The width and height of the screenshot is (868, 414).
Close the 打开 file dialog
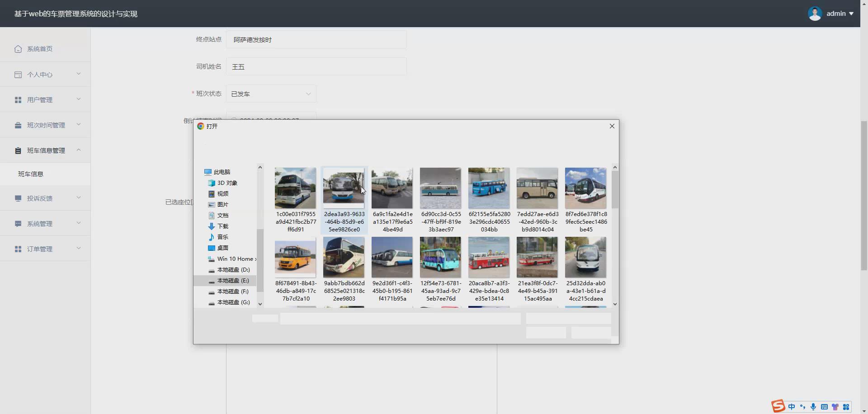612,126
